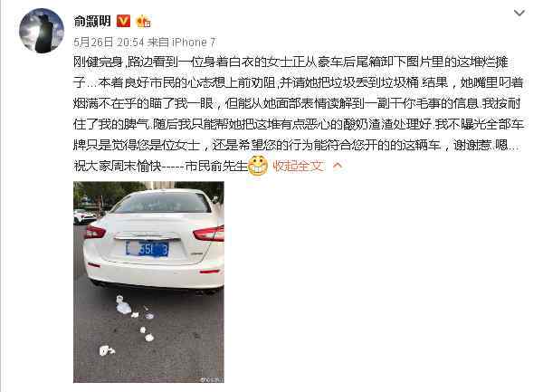Click the iPhone 7 source link
The width and height of the screenshot is (543, 392).
[x=194, y=43]
